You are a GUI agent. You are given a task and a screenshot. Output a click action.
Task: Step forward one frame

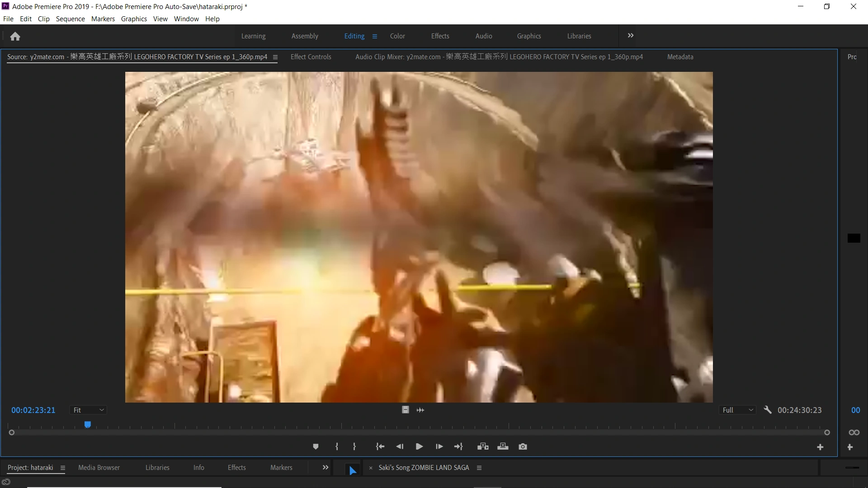coord(439,447)
